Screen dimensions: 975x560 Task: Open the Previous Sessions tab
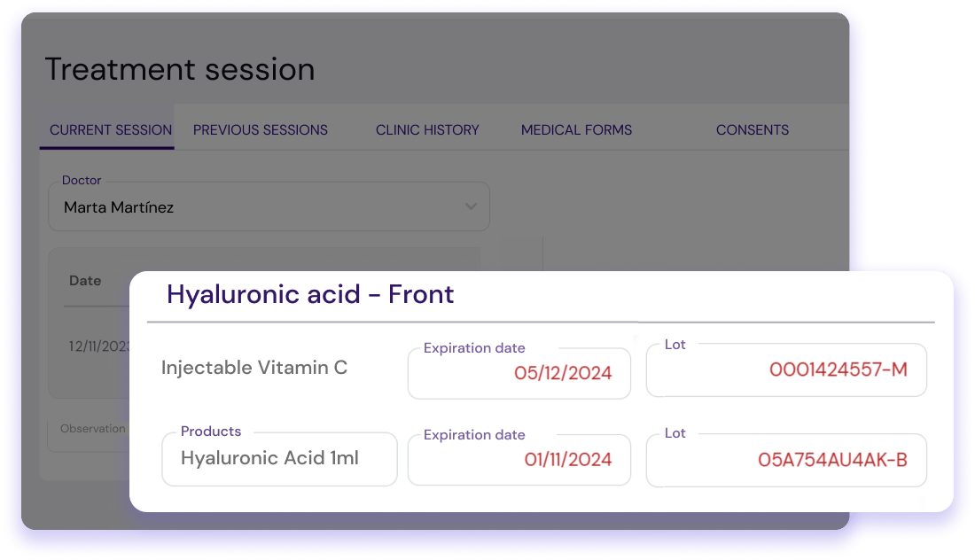click(261, 130)
